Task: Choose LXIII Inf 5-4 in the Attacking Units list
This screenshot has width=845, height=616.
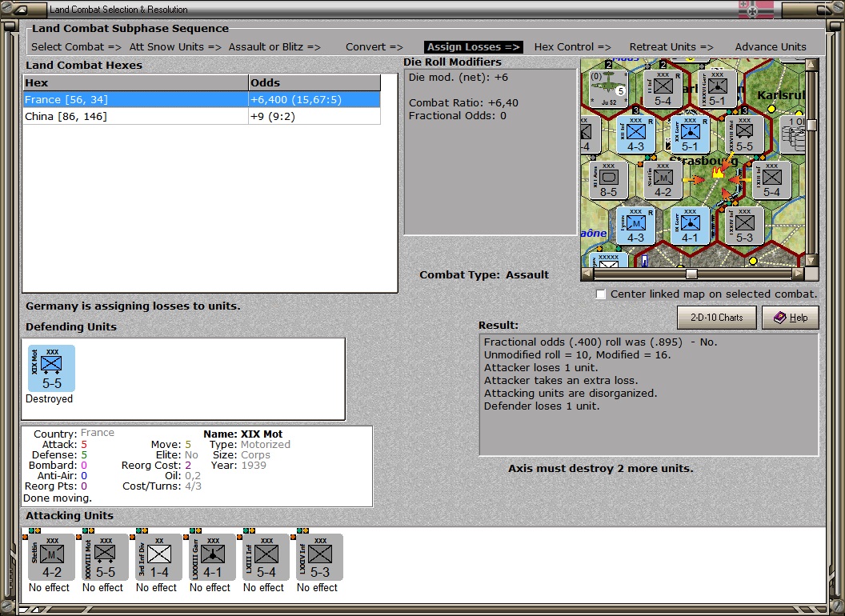Action: [266, 558]
